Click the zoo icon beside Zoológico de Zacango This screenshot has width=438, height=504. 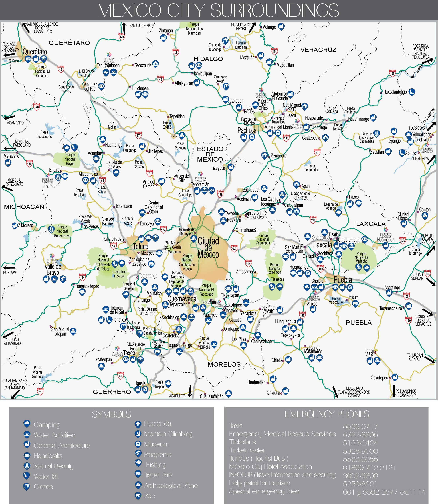151,264
